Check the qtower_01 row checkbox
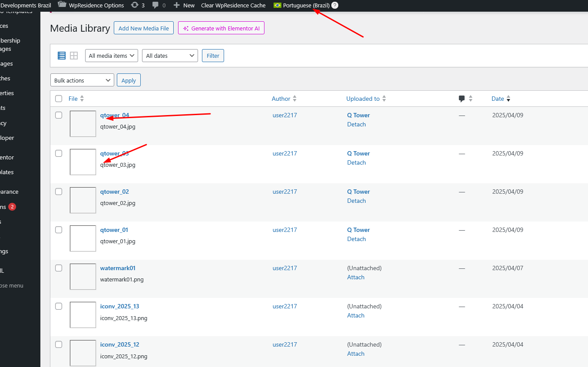 (59, 230)
